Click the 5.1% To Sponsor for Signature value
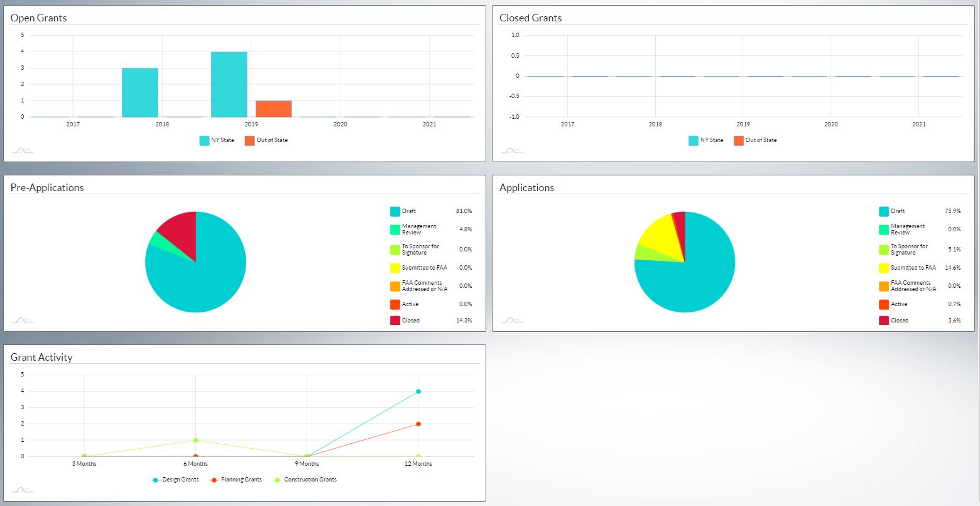Image resolution: width=980 pixels, height=506 pixels. coord(955,250)
